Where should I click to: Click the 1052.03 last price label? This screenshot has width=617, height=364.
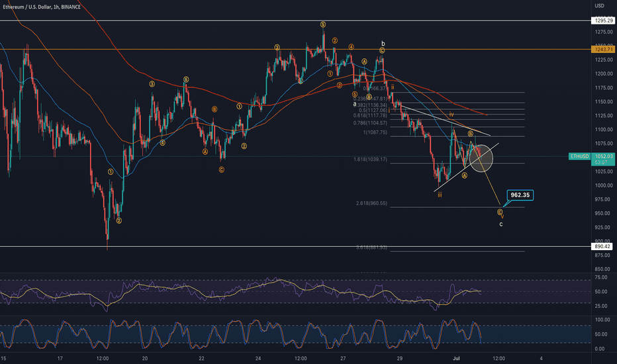point(604,156)
